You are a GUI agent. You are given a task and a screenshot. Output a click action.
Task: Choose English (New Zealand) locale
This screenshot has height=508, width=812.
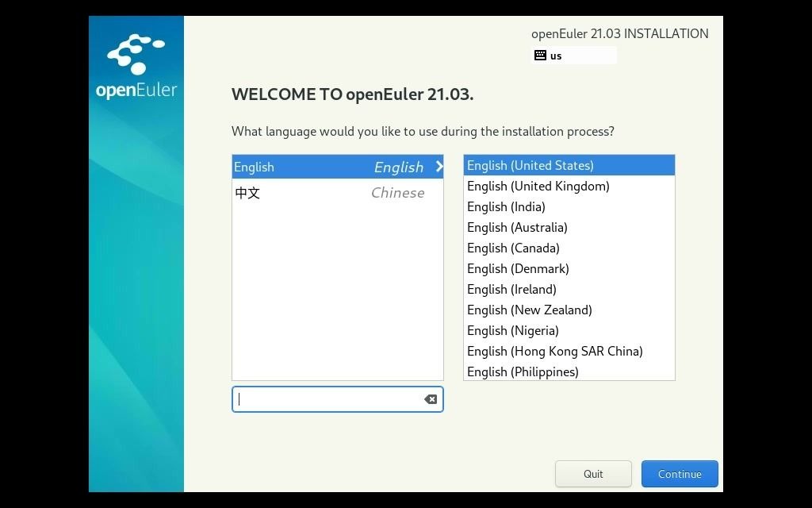pyautogui.click(x=569, y=310)
